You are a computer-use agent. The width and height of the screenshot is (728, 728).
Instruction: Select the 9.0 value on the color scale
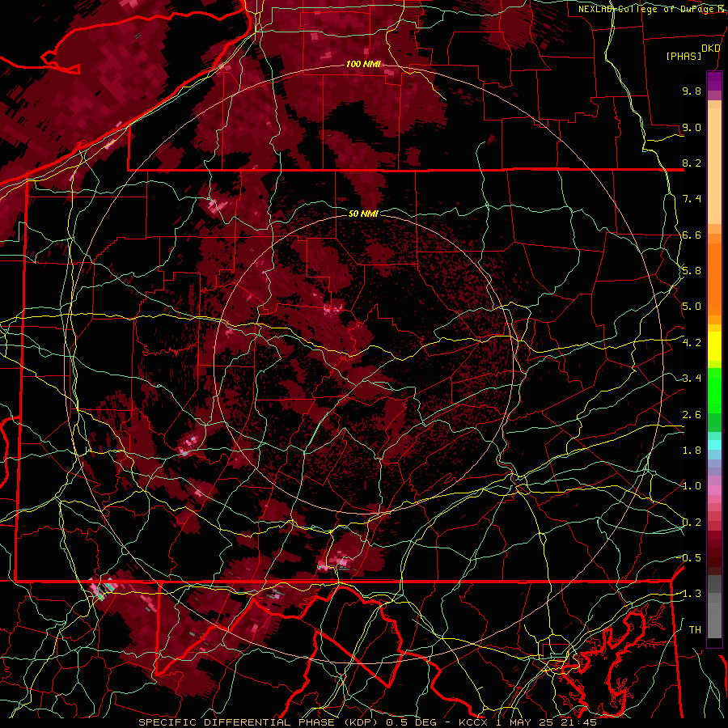692,127
